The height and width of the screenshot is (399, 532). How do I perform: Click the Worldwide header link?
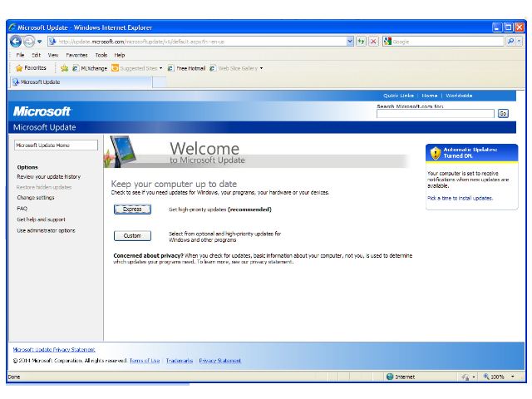pos(459,96)
